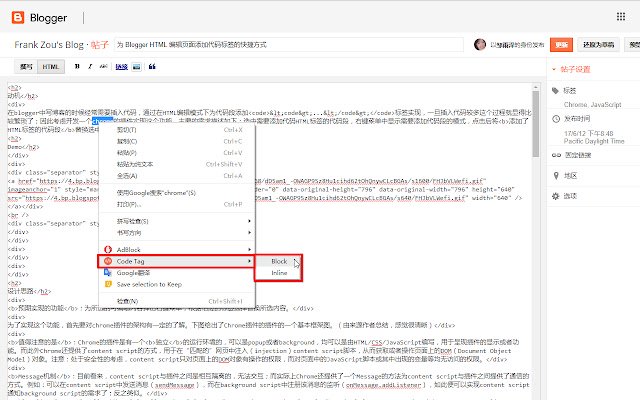Apply strikethrough formatting from toolbar
This screenshot has height=400, width=640.
coord(104,67)
